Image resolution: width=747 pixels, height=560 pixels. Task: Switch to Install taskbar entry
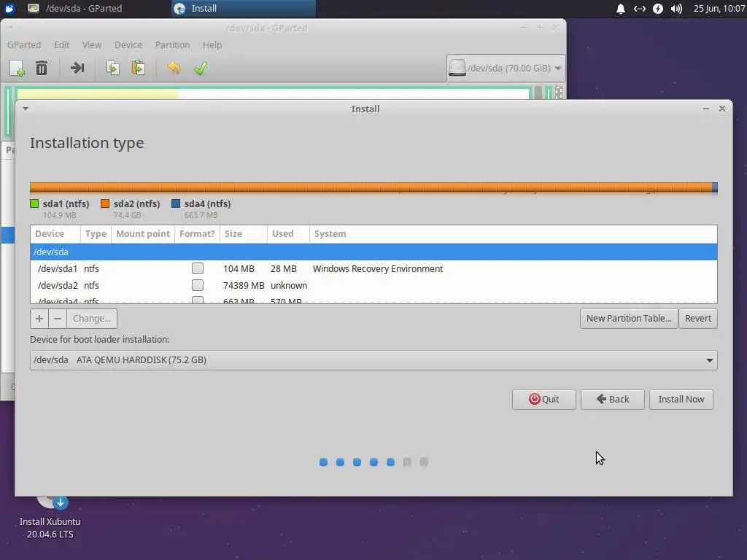244,9
